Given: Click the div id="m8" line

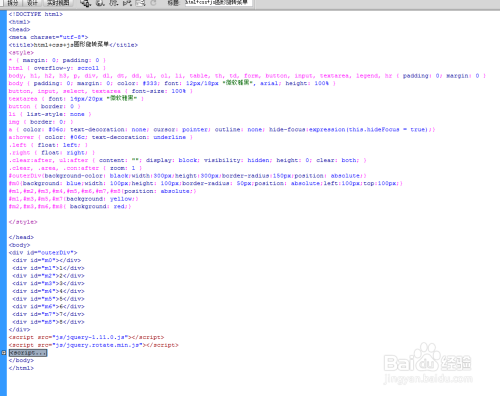Looking at the screenshot, I should [x=48, y=322].
